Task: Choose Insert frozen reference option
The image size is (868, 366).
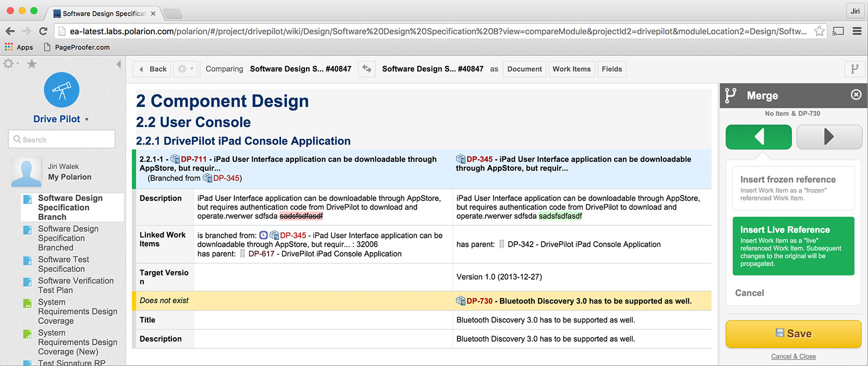Action: point(793,188)
